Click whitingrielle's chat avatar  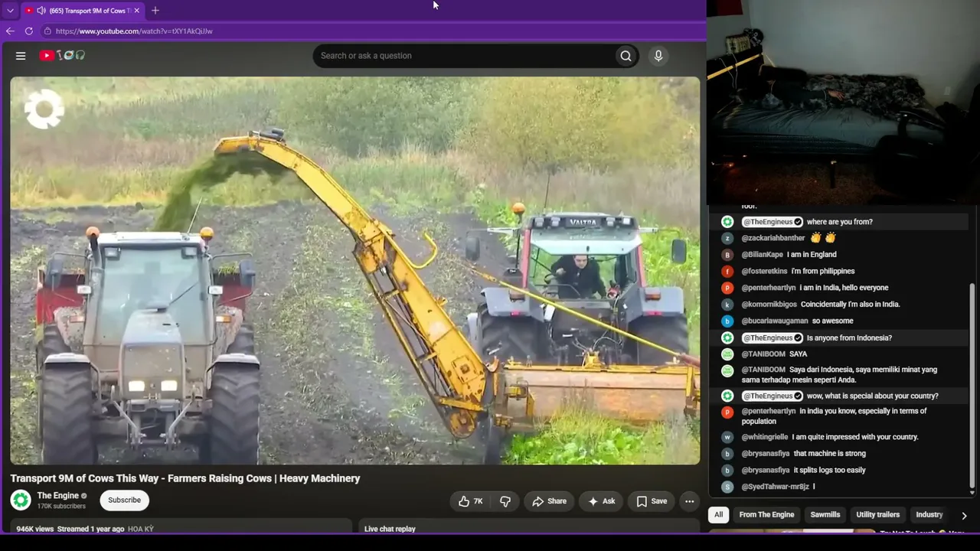[x=727, y=437]
